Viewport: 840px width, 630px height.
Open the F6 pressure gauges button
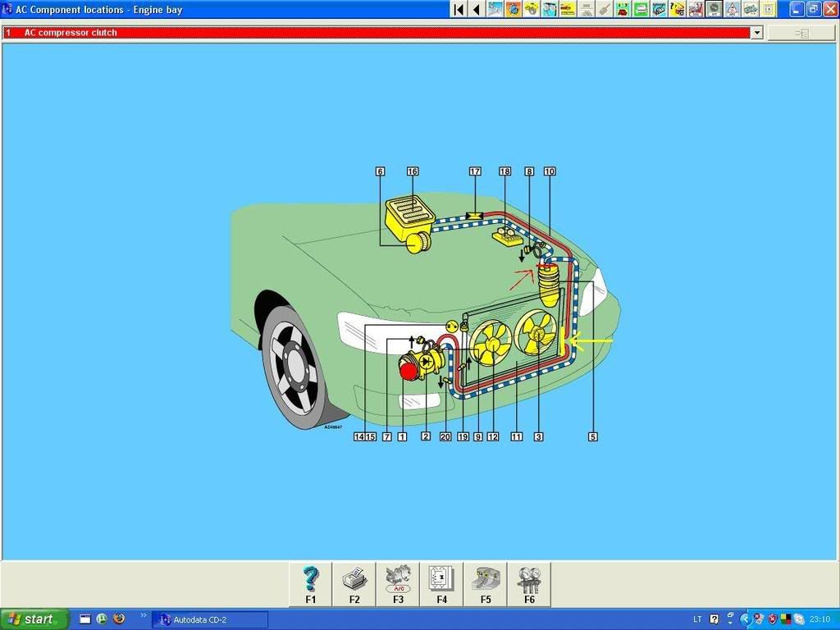[x=529, y=583]
